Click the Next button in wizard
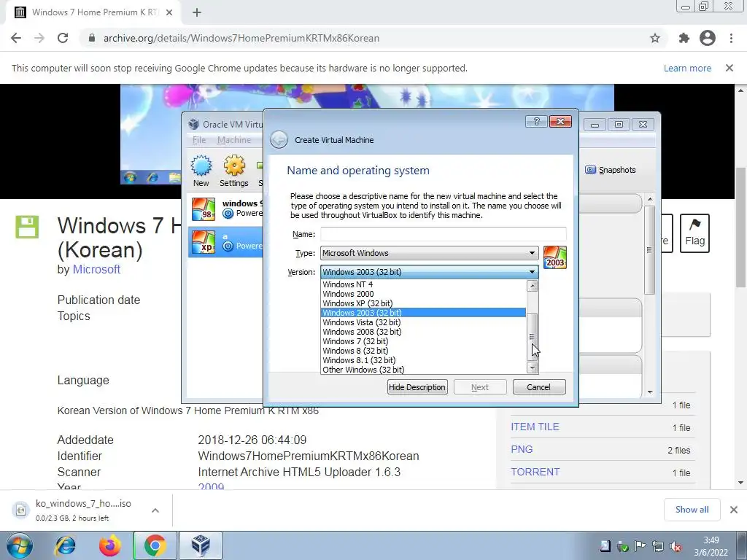747x560 pixels. tap(480, 387)
